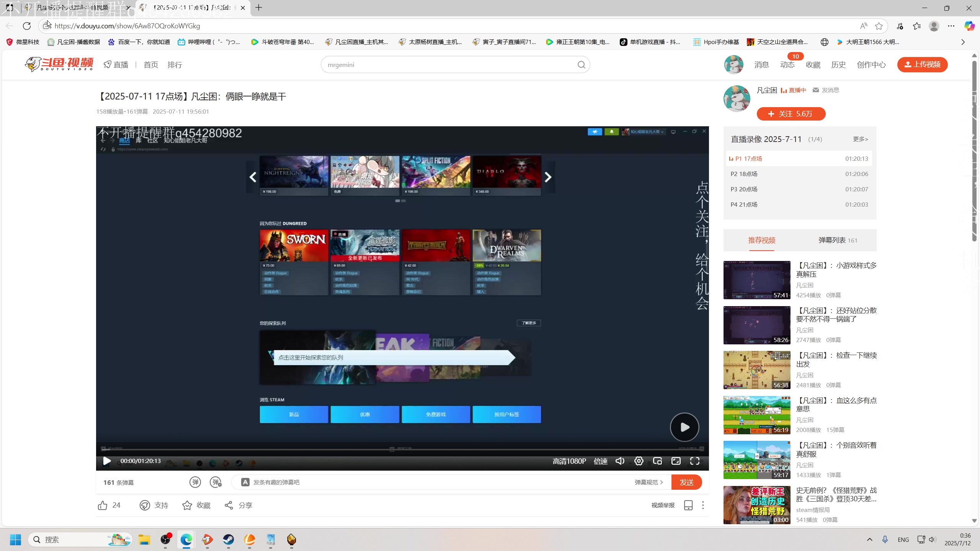Click the video progress bar
Image resolution: width=980 pixels, height=551 pixels.
coord(402,449)
